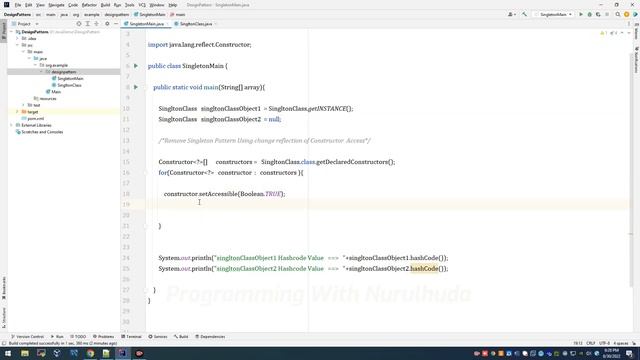Screen dimensions: 640x360
Task: Switch to the SingltonClass.java editor tab
Action: click(x=196, y=24)
